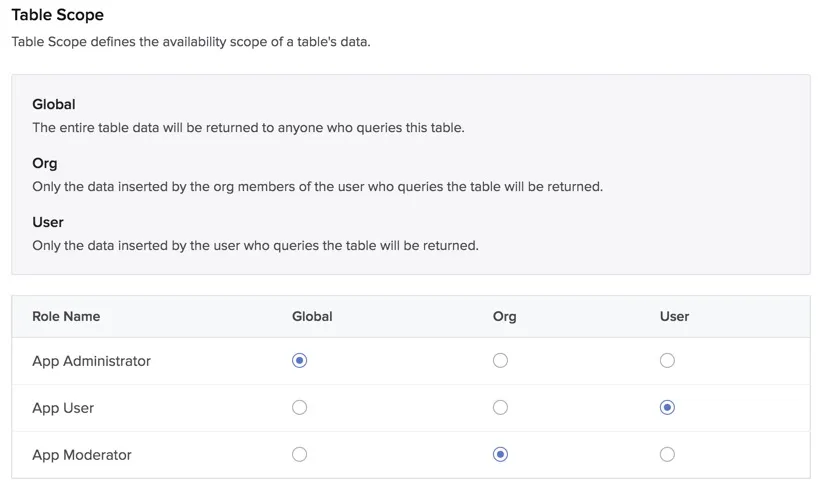Click the 'User' heading in description box
The image size is (823, 496).
pyautogui.click(x=48, y=222)
